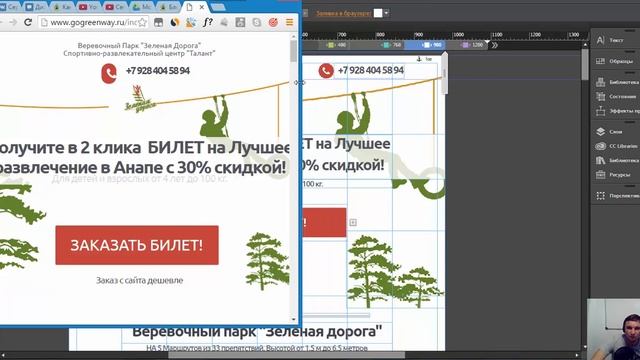Click the bell-shaped extension icon in Chrome toolbar

pyautogui.click(x=224, y=22)
